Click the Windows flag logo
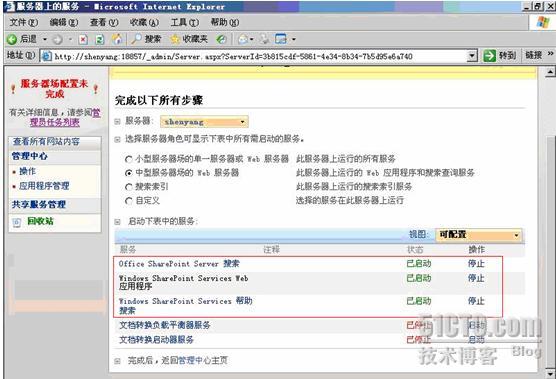This screenshot has height=379, width=556. pos(543,22)
